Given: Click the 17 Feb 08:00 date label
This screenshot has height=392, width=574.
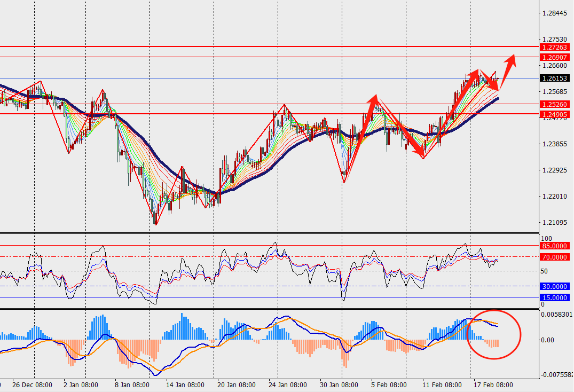Looking at the screenshot, I should pos(492,385).
